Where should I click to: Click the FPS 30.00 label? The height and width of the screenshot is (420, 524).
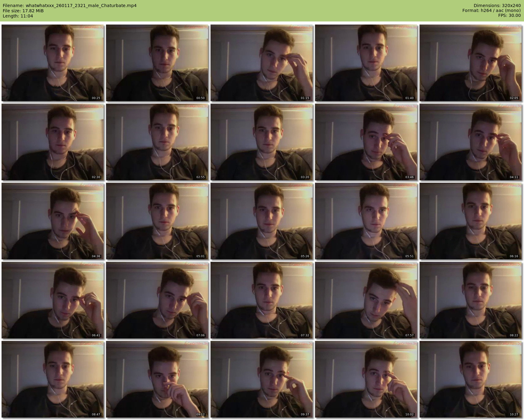pos(509,15)
